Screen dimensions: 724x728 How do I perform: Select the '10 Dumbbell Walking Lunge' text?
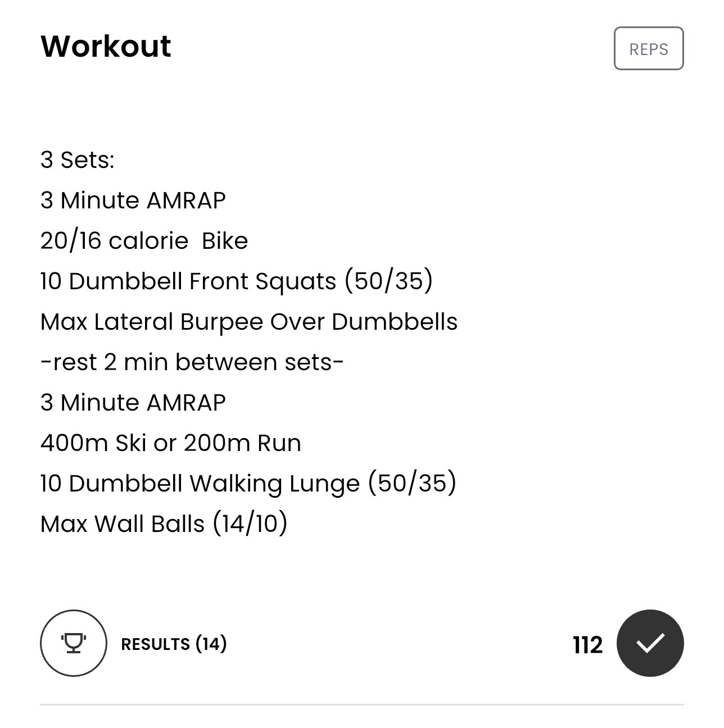pyautogui.click(x=200, y=483)
